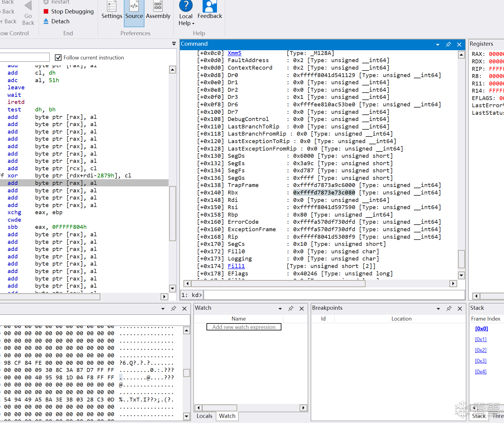Toggle Follow current instruction checkbox
The image size is (504, 423).
[58, 57]
